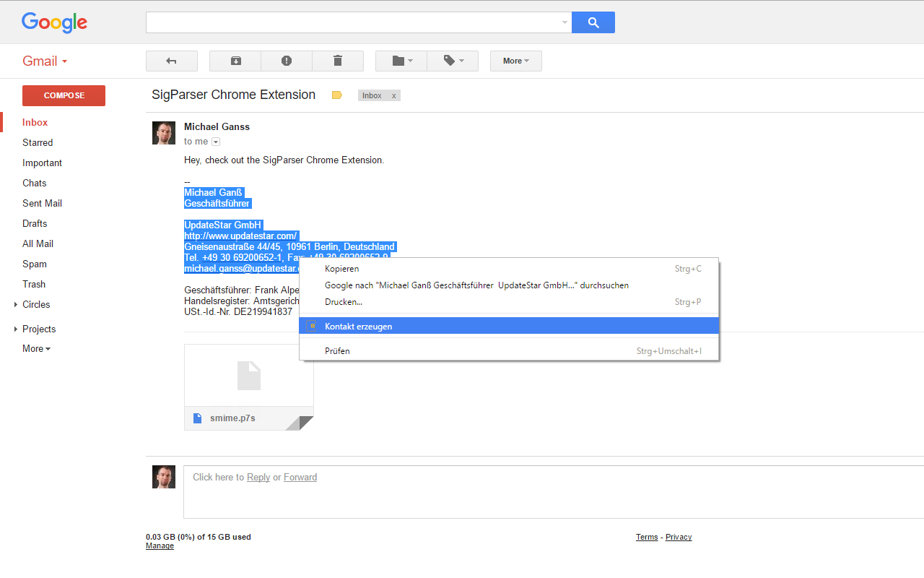The width and height of the screenshot is (924, 578).
Task: Go back to Inbox with the arrow icon
Action: point(172,61)
